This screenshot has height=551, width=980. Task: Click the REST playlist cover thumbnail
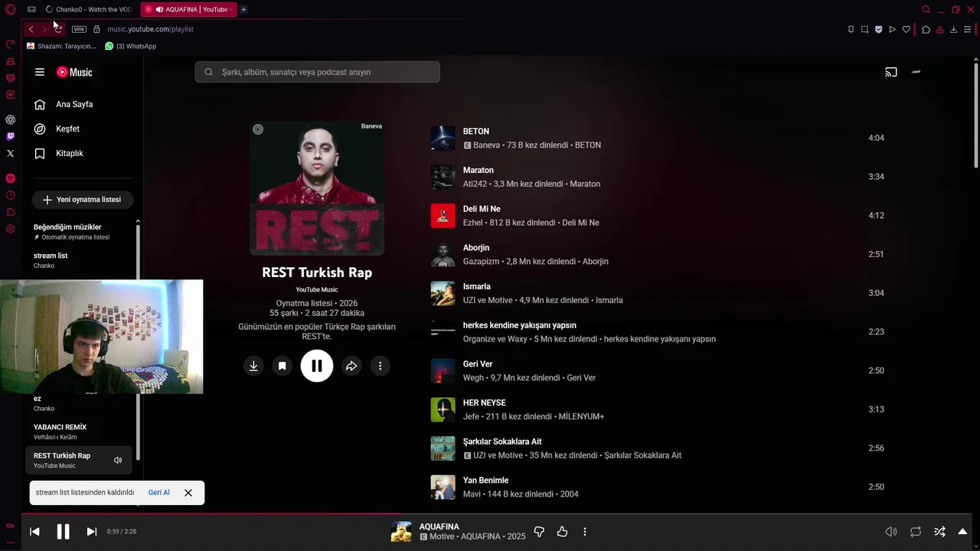[317, 187]
